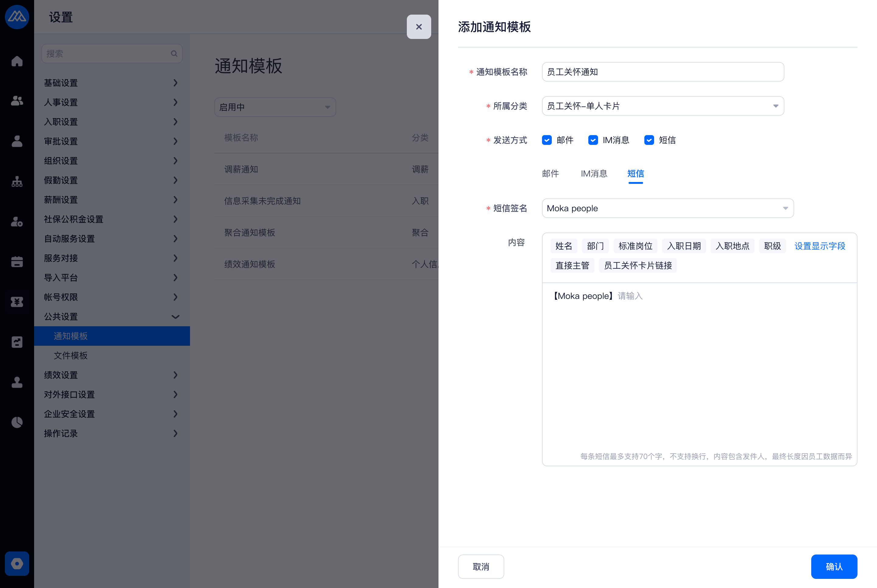877x588 pixels.
Task: Expand 审批设置 menu
Action: coord(112,141)
